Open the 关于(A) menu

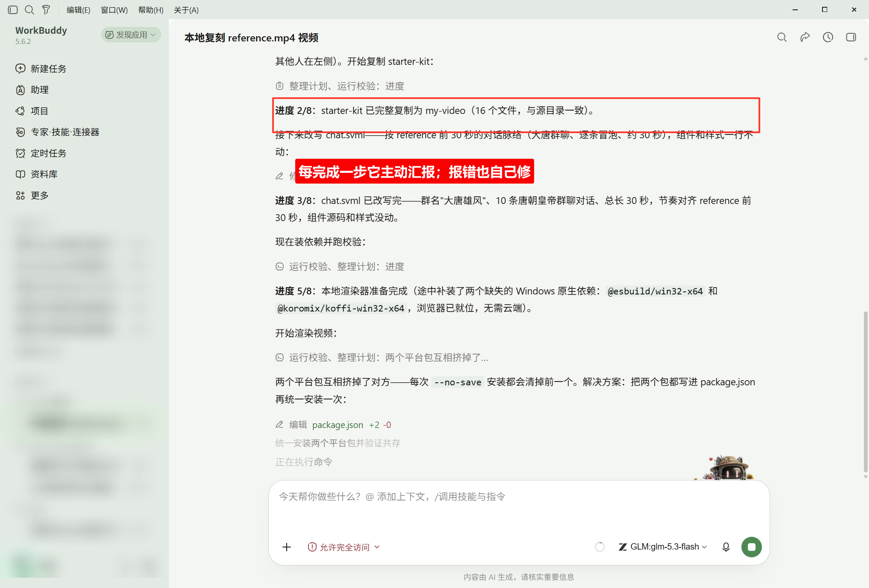pos(186,10)
